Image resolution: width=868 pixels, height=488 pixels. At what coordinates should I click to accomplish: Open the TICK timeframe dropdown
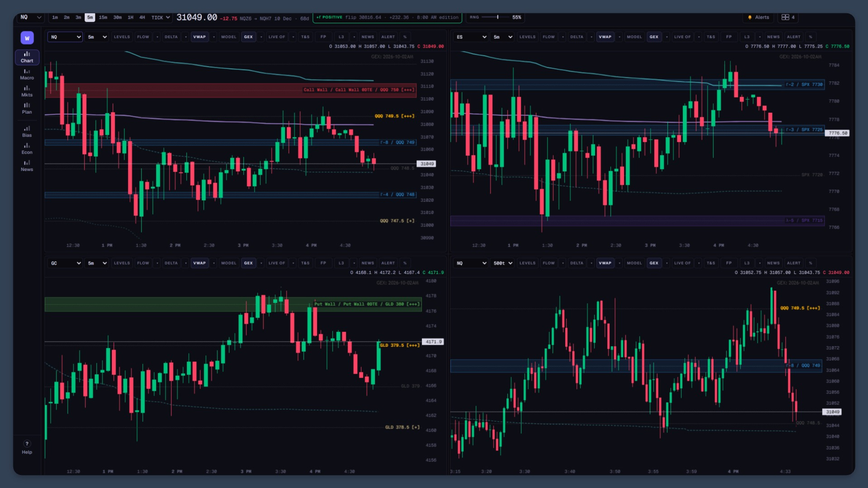coord(160,17)
